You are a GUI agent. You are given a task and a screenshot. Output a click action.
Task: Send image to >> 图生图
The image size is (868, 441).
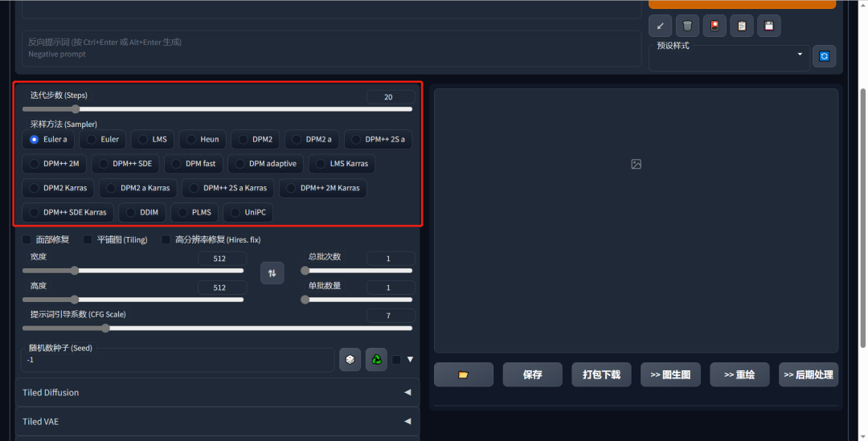(x=670, y=374)
